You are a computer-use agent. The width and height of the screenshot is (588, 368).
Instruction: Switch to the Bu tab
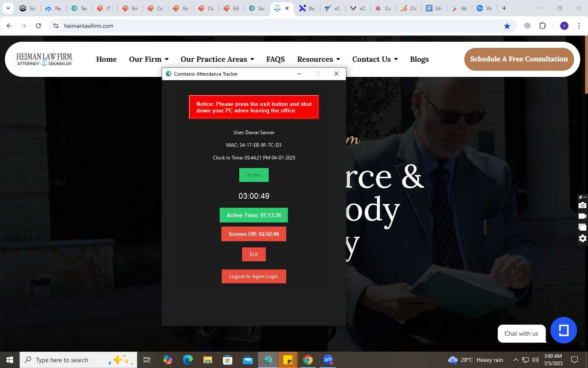(x=307, y=8)
